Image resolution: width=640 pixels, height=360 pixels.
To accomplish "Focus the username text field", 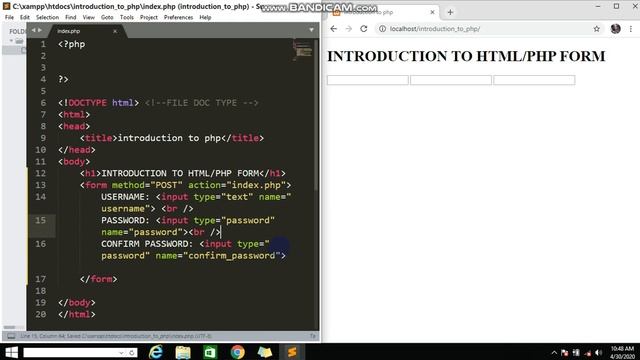I will point(368,80).
